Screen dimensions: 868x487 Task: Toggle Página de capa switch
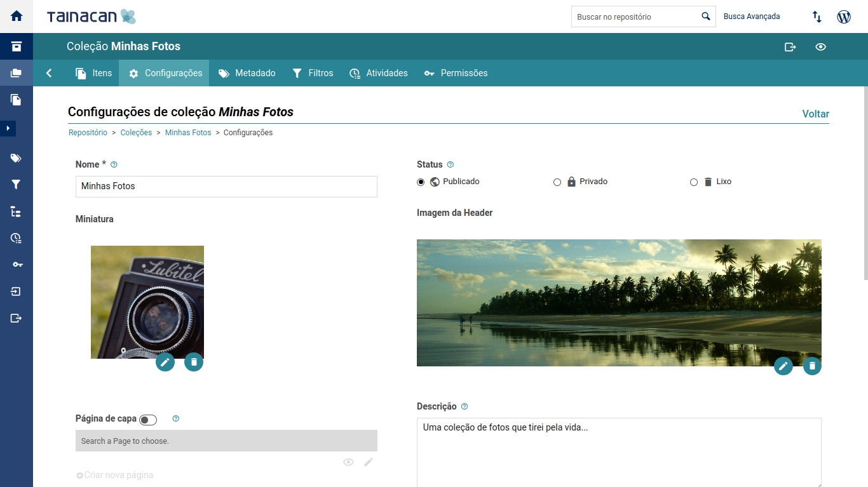pyautogui.click(x=148, y=420)
